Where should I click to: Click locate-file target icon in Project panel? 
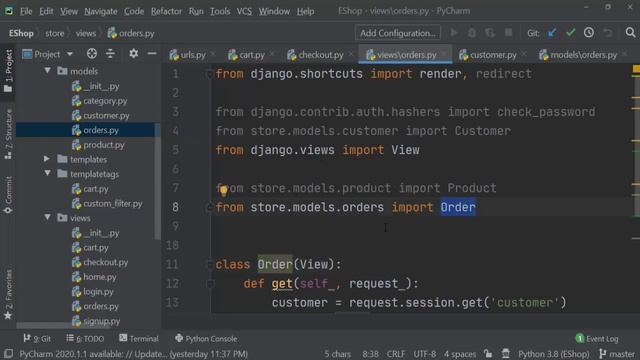[92, 54]
